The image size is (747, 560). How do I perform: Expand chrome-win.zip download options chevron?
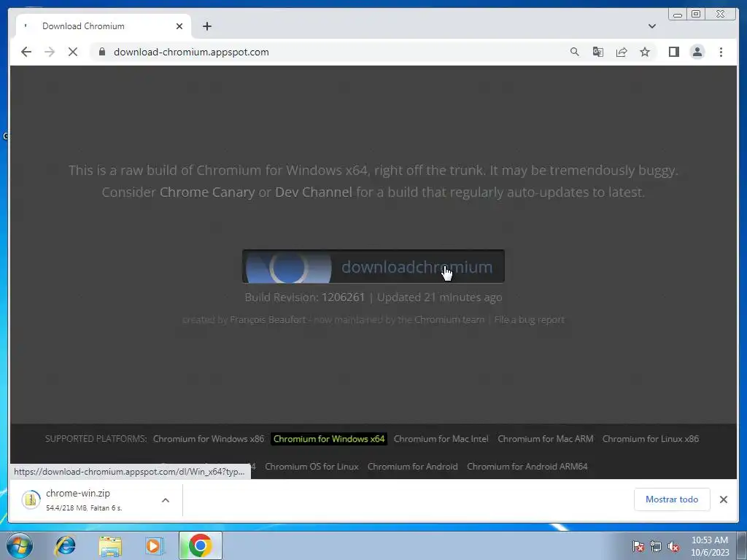click(x=166, y=500)
